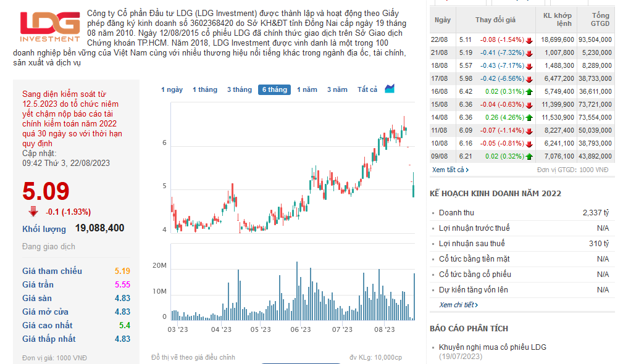This screenshot has height=364, width=623.
Task: Click the 93,504,000 value cell
Action: click(x=595, y=39)
